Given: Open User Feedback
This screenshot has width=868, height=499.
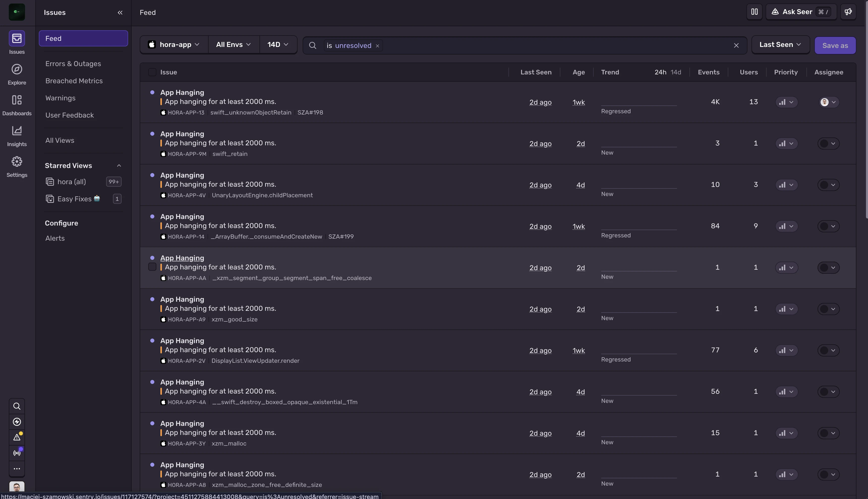Looking at the screenshot, I should click(70, 115).
